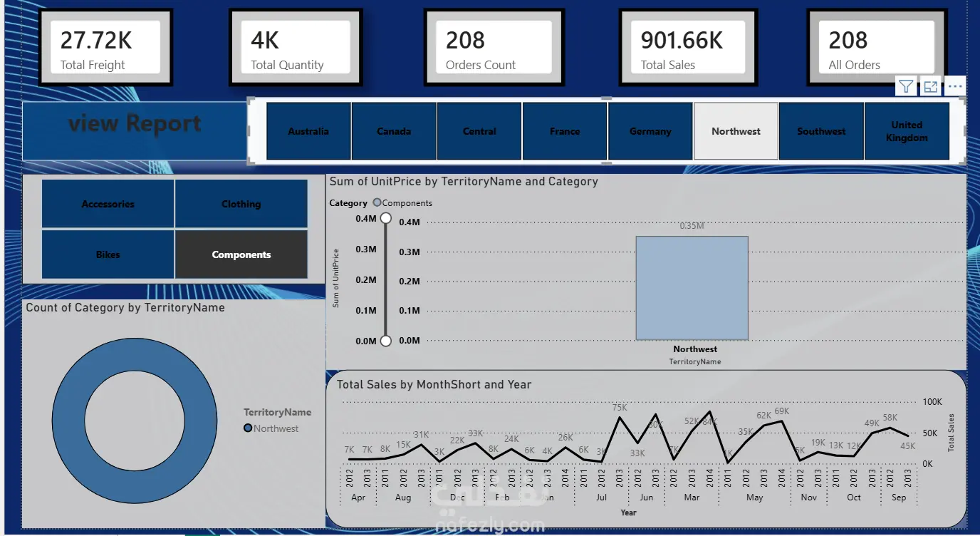
Task: Click the Total Quantity card
Action: 296,48
